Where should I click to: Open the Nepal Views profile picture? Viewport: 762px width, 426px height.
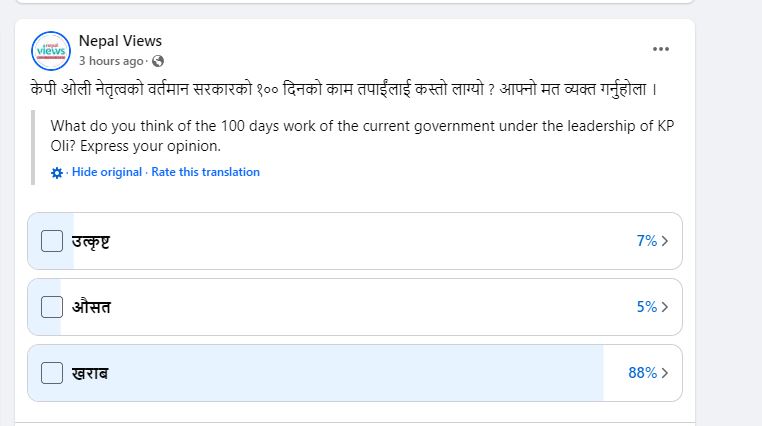pyautogui.click(x=51, y=51)
